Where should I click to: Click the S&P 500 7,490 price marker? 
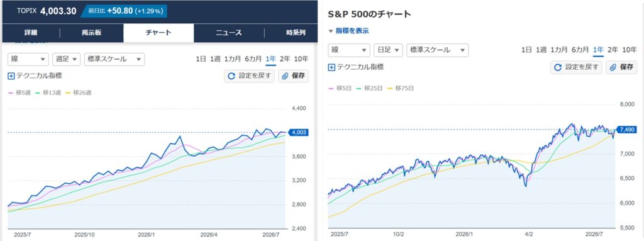pos(627,130)
